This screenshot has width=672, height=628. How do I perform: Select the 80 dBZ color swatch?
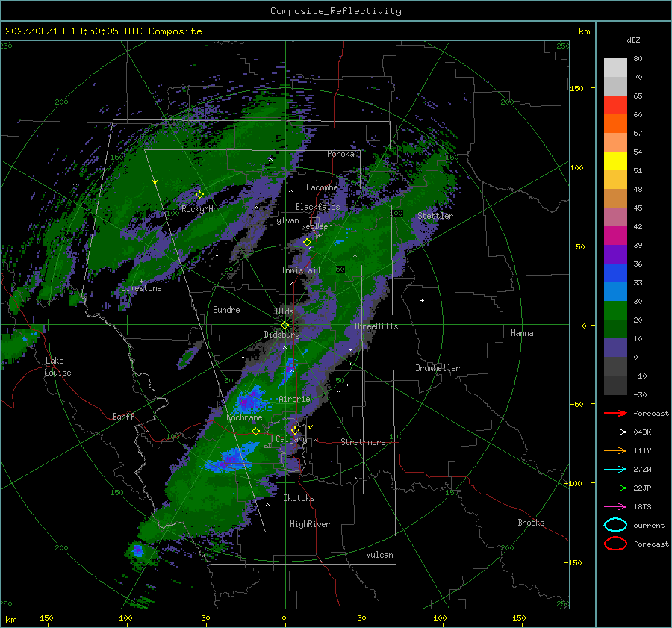(x=615, y=67)
